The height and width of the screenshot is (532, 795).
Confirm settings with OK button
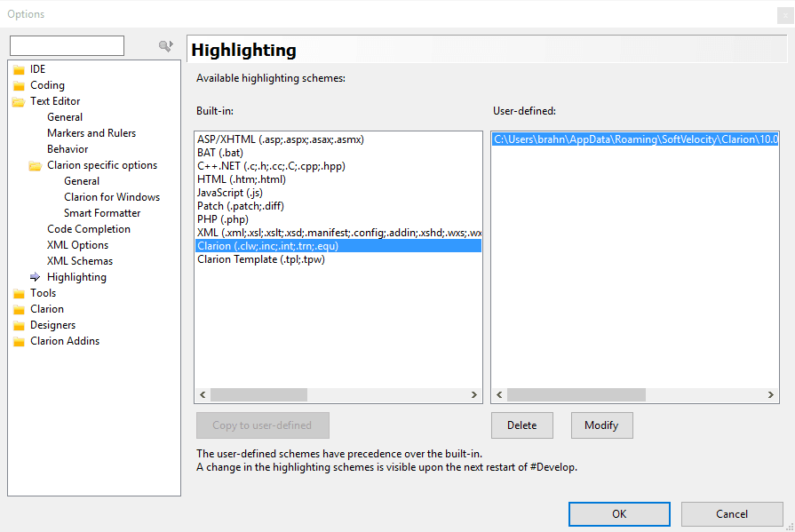[x=619, y=513]
